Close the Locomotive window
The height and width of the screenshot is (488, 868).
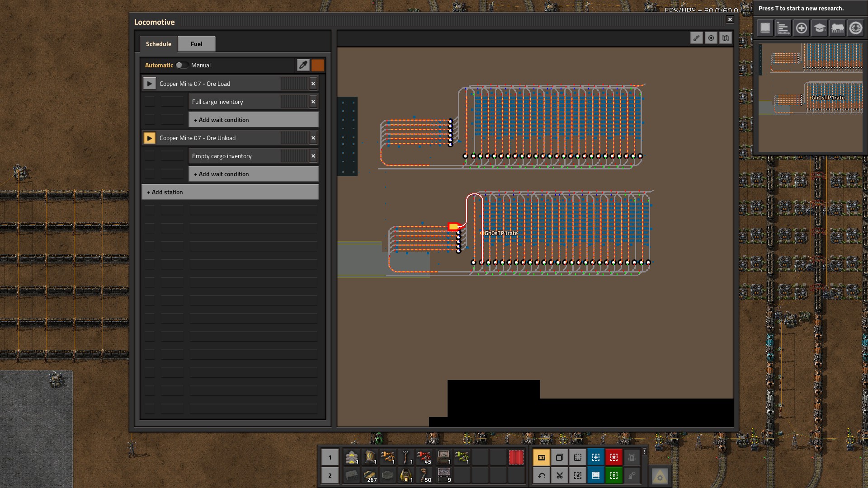[x=730, y=19]
